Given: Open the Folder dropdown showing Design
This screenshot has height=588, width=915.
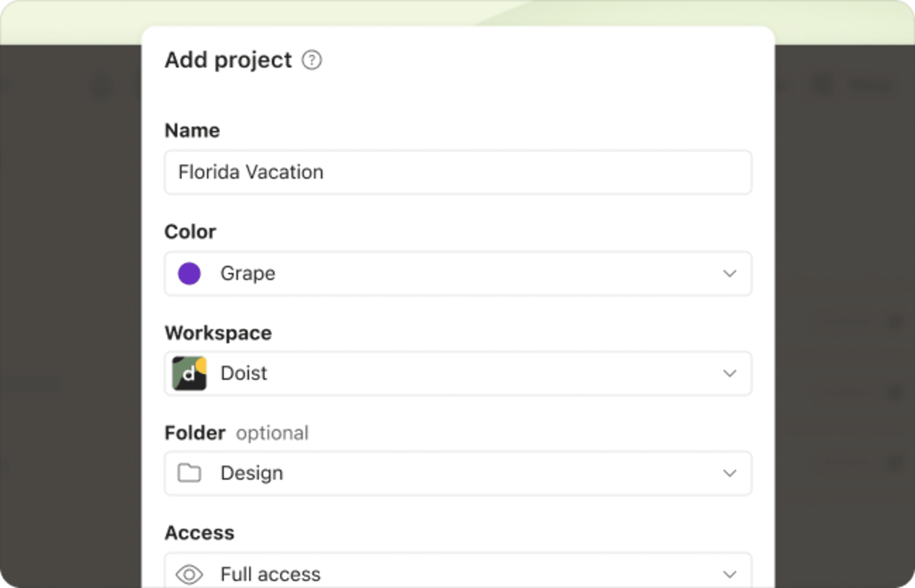Looking at the screenshot, I should point(731,473).
